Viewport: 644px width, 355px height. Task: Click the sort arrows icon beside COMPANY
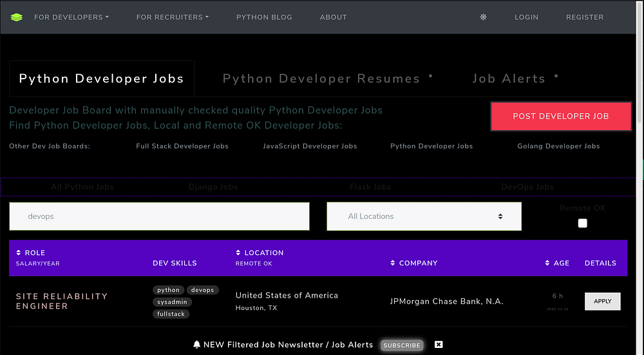393,263
